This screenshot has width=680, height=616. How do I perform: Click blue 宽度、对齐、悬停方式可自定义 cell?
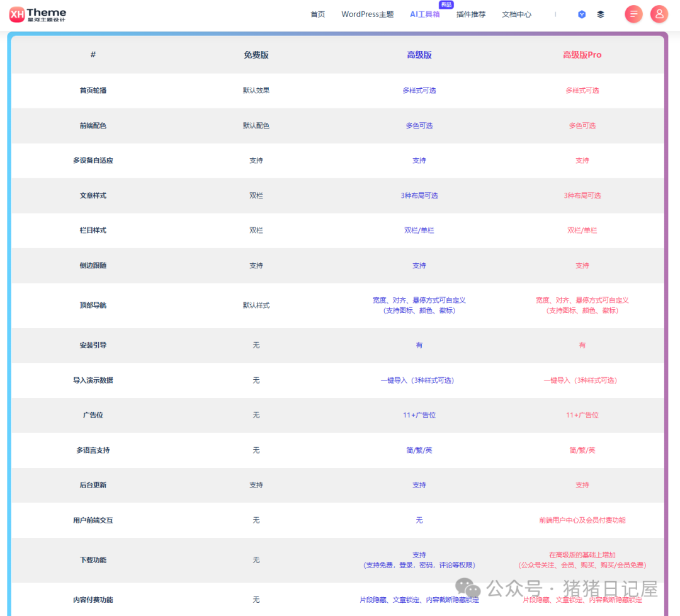click(419, 300)
